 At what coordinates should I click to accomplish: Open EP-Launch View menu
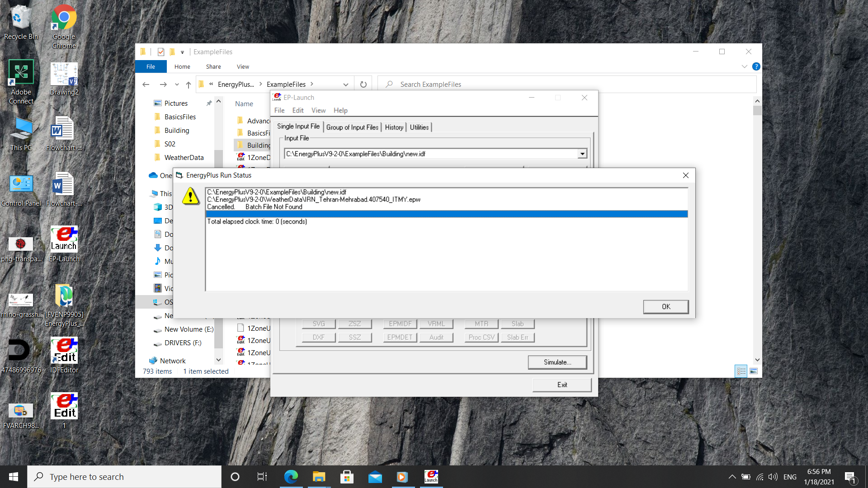click(x=318, y=110)
